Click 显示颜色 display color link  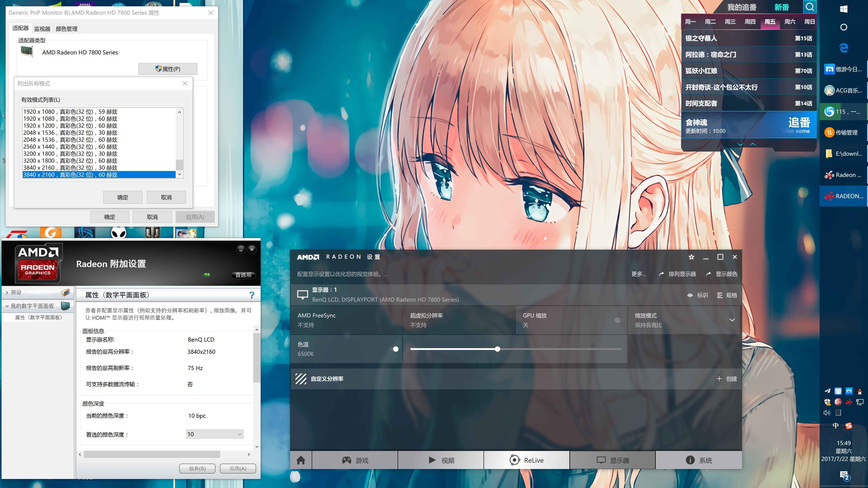[722, 274]
